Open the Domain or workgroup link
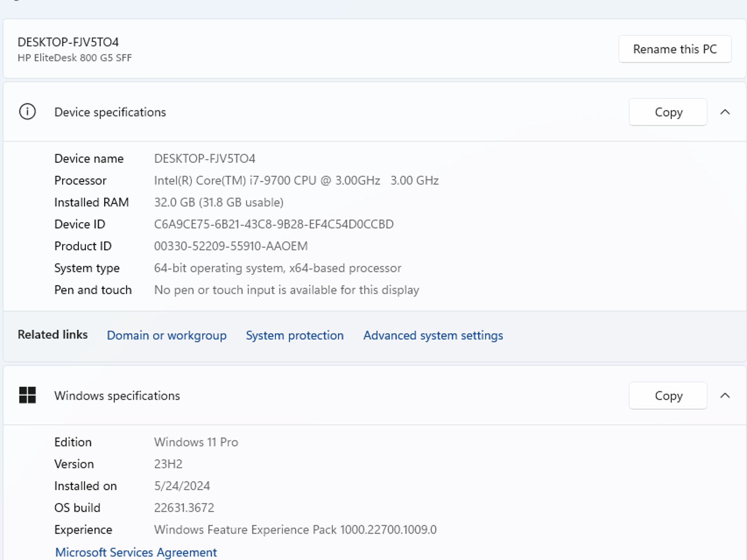 click(167, 335)
